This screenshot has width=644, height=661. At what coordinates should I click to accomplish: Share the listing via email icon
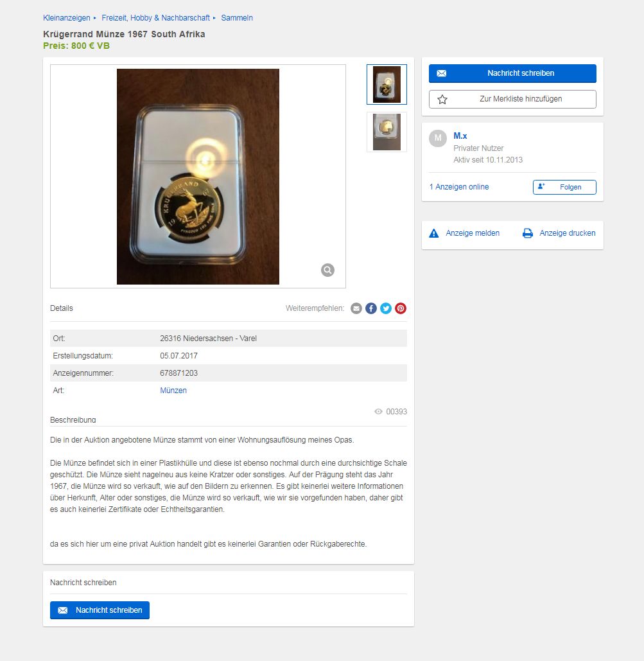[x=356, y=308]
